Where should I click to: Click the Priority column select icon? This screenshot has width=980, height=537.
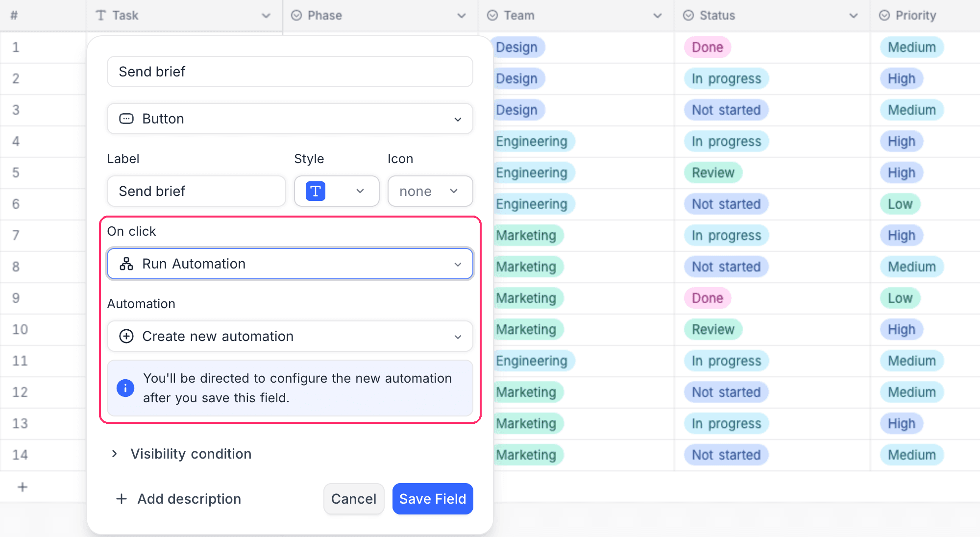pos(884,15)
